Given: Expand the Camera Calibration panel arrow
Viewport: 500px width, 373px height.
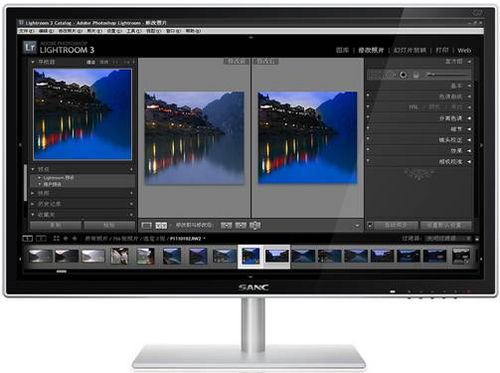Looking at the screenshot, I should pos(469,162).
